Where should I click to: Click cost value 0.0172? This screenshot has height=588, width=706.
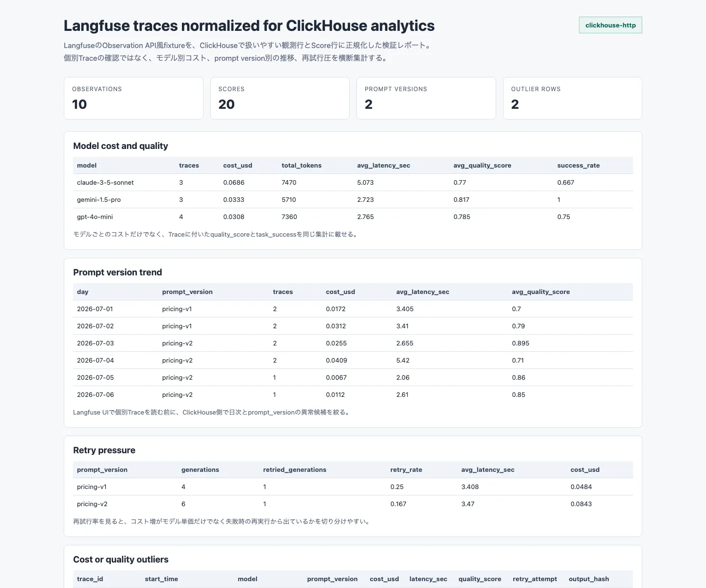point(336,309)
